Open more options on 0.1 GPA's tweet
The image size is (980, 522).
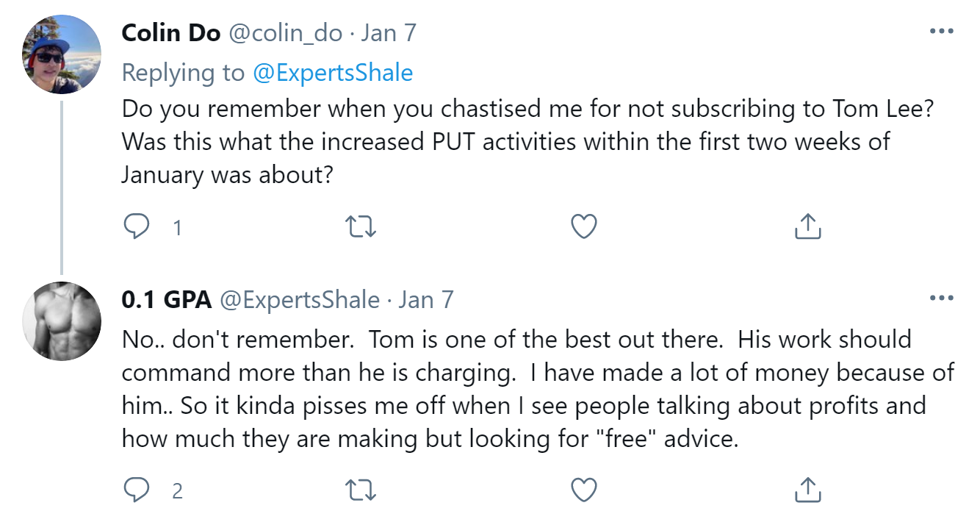941,299
